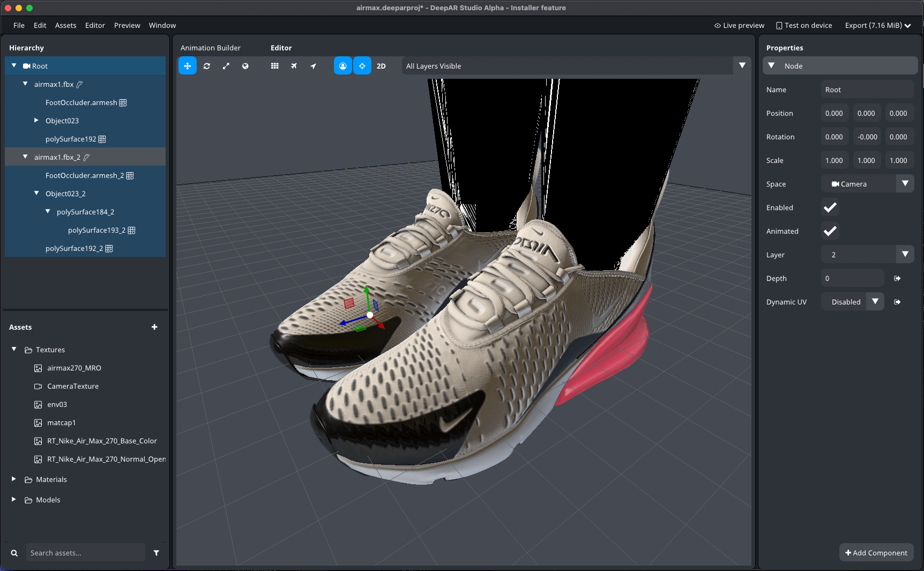Open the Export dropdown button

point(877,25)
